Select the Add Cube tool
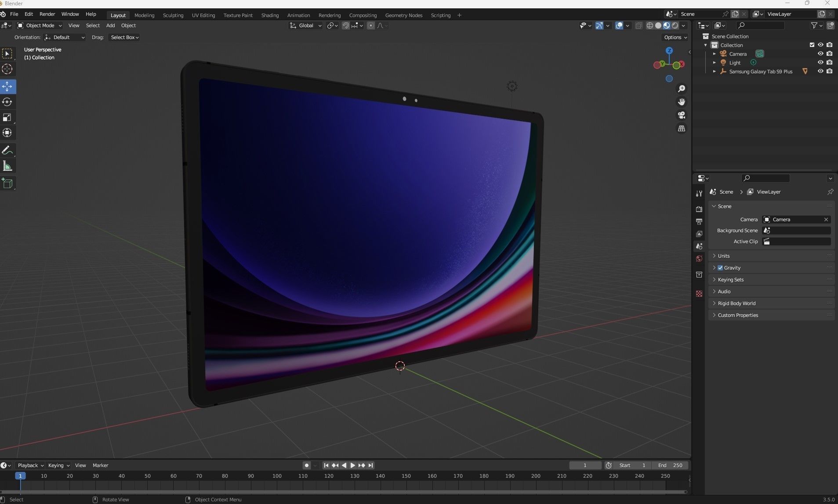 coord(7,184)
